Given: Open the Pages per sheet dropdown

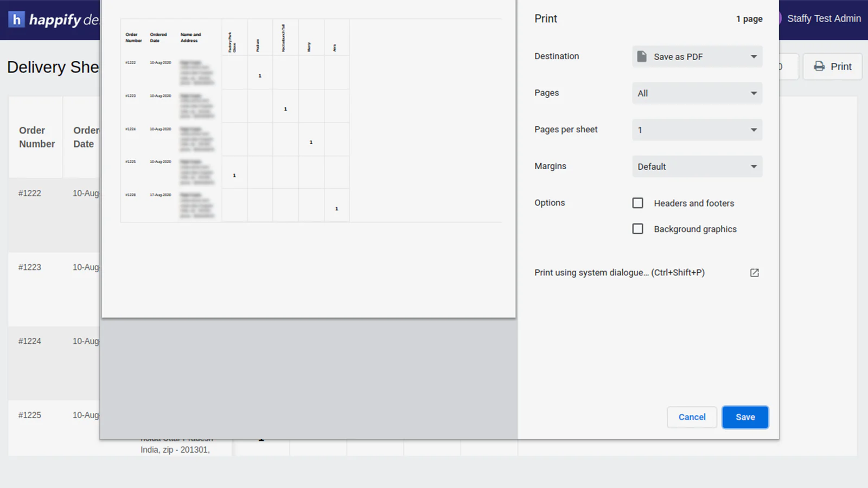Looking at the screenshot, I should (697, 130).
